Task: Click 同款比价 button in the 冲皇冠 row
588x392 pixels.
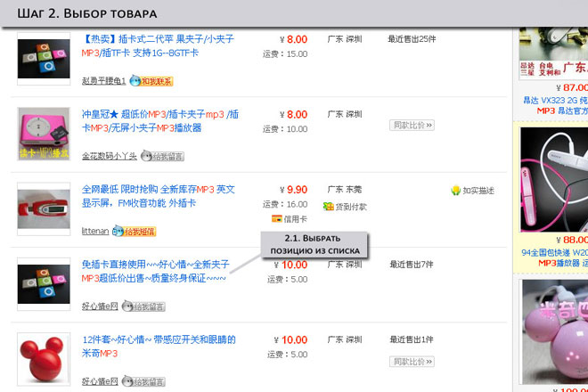Action: (412, 125)
